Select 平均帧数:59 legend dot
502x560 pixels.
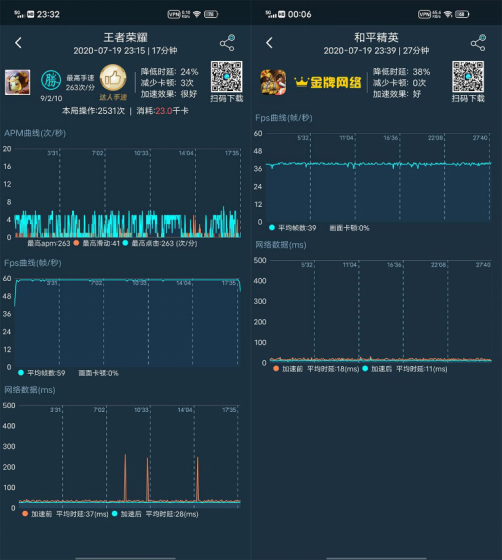click(21, 373)
